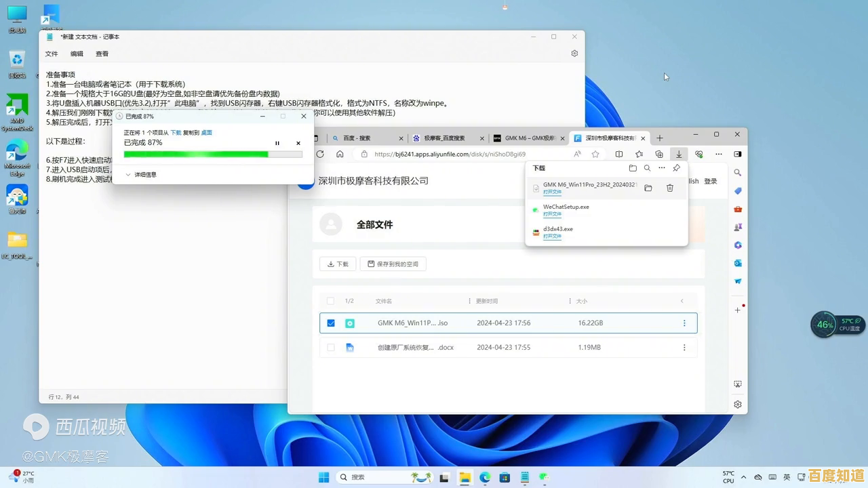Open the search icon in Edge sidebar
The image size is (868, 488).
738,172
